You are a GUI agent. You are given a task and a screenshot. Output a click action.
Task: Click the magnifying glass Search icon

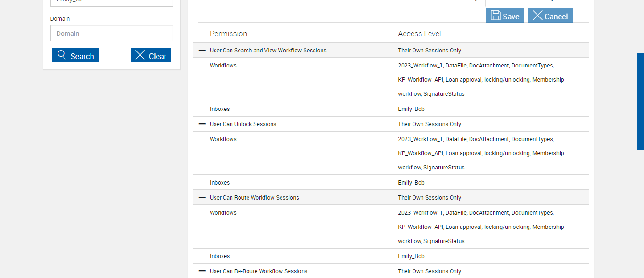point(62,55)
